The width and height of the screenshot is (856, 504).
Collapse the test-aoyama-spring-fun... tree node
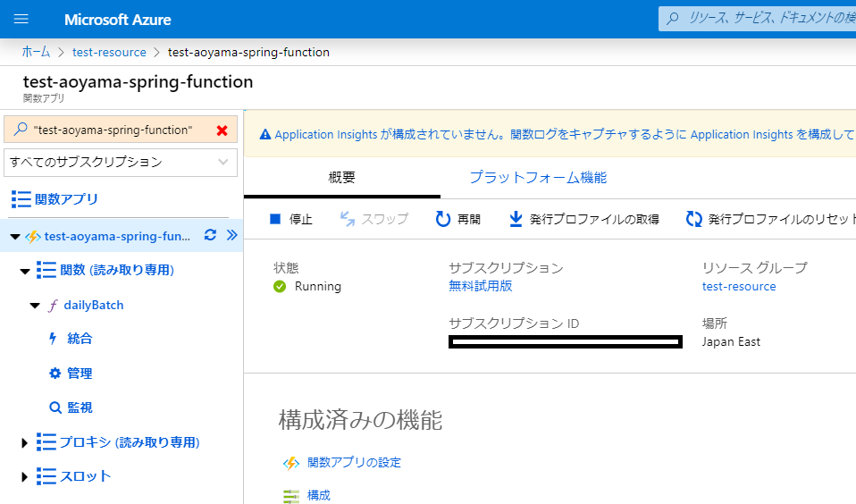pyautogui.click(x=15, y=237)
